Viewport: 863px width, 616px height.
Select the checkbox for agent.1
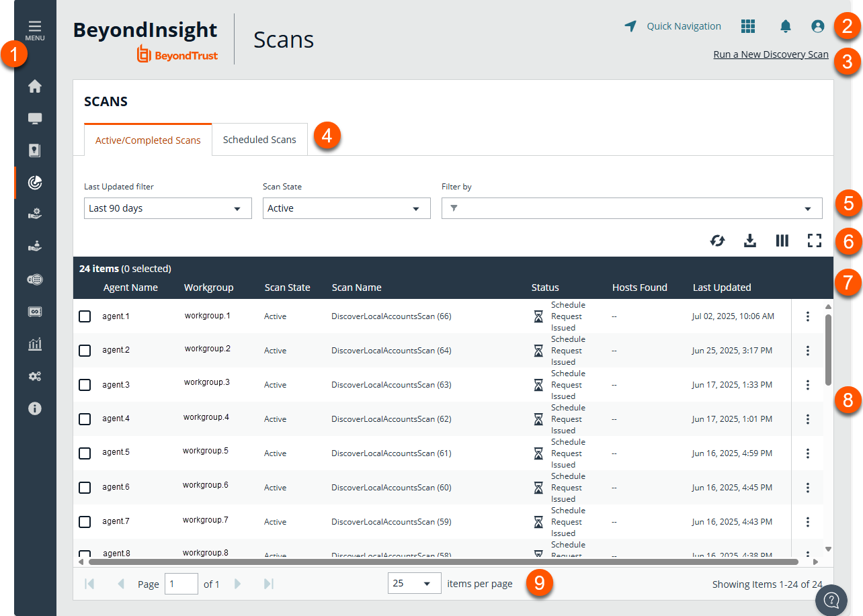click(85, 316)
